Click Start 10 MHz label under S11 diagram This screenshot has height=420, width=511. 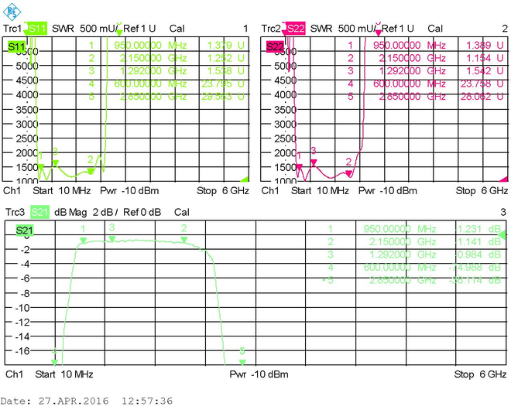62,191
